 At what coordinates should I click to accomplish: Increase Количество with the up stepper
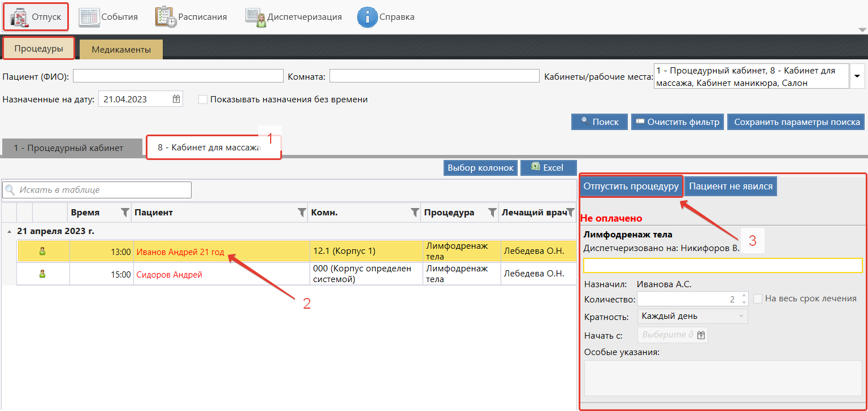[744, 295]
